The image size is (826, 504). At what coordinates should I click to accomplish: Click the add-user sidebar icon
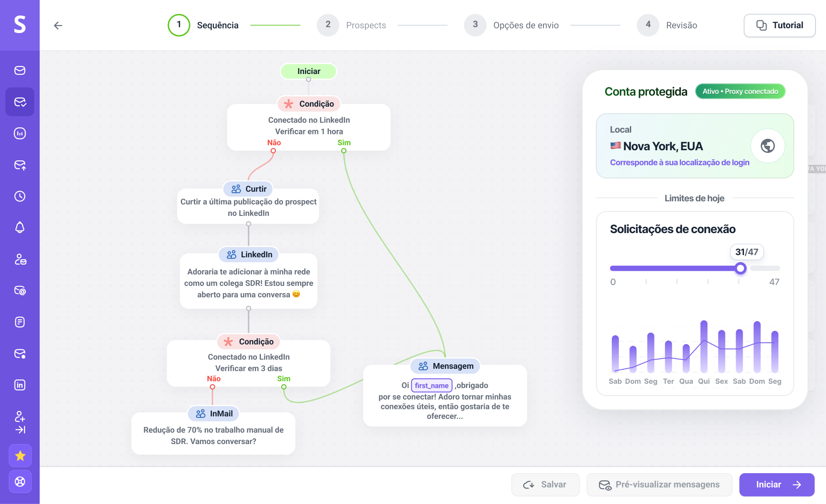pyautogui.click(x=20, y=416)
